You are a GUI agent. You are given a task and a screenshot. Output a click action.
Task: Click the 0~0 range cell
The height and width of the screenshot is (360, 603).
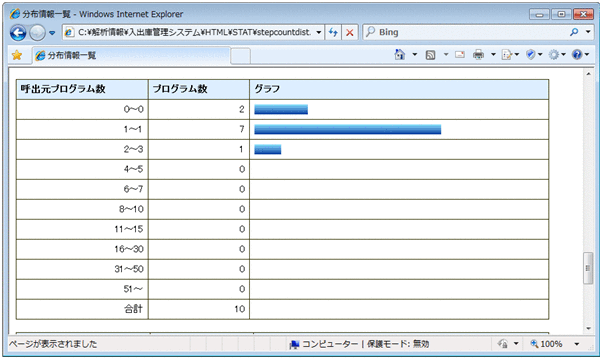(82, 109)
